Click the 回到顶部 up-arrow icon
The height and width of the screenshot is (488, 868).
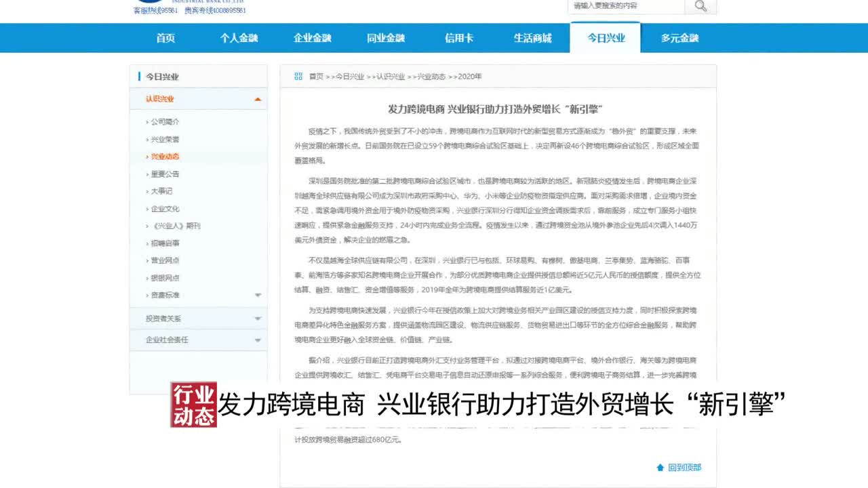click(x=660, y=468)
